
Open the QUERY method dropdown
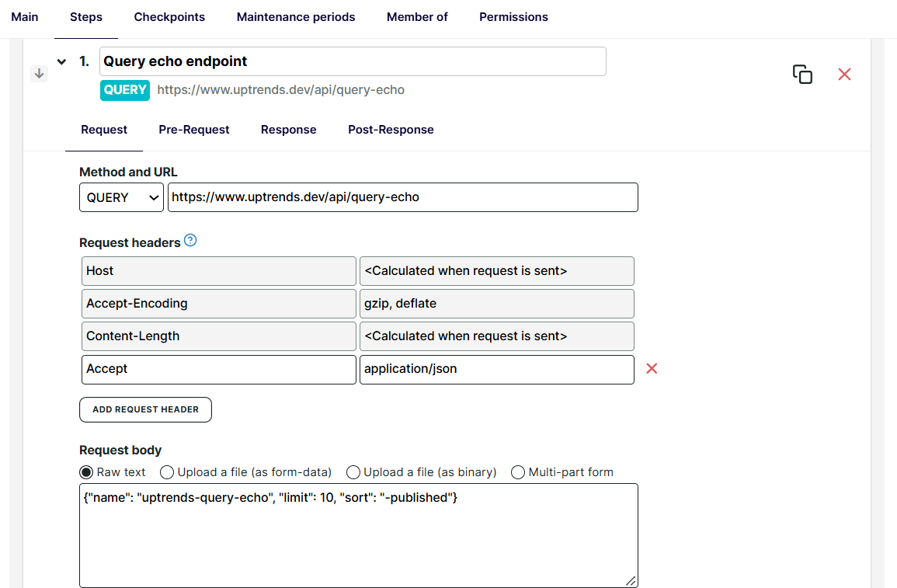(121, 197)
